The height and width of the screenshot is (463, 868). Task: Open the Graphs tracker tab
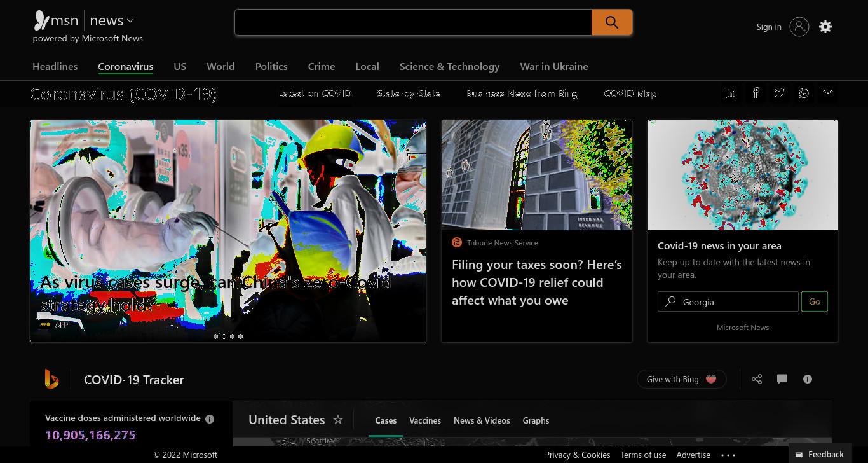pyautogui.click(x=536, y=420)
